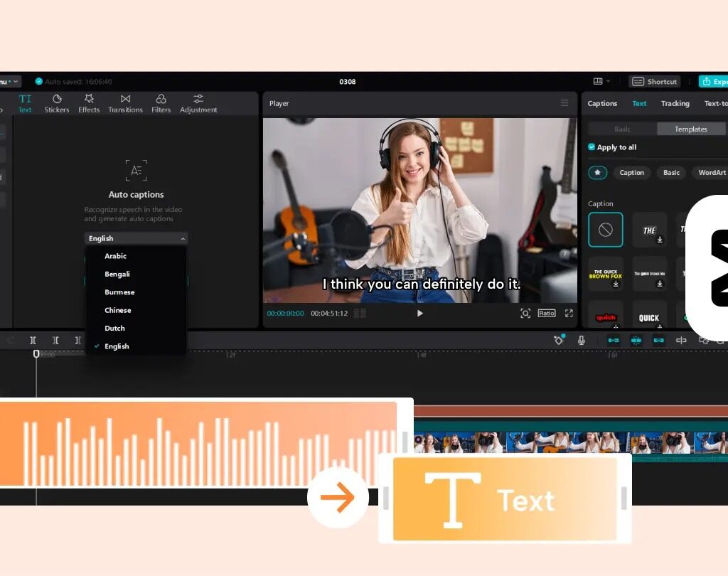
Task: Switch caption style to Basic segment
Action: pyautogui.click(x=622, y=129)
